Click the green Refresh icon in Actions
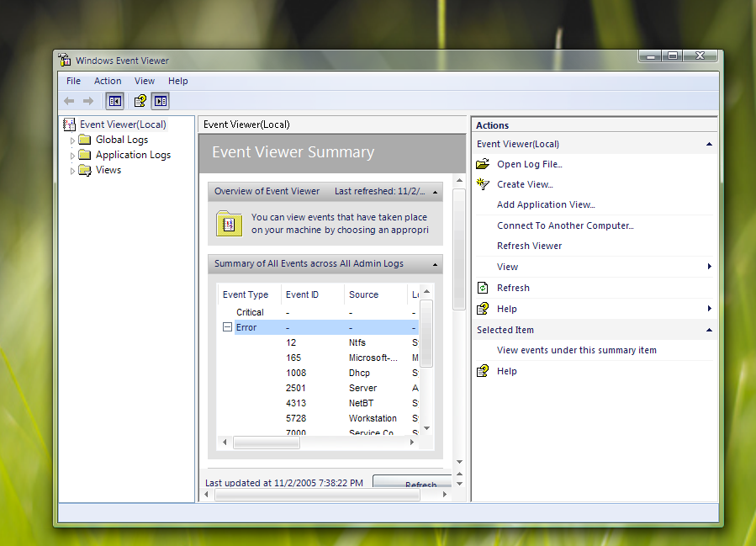The image size is (756, 546). click(483, 288)
